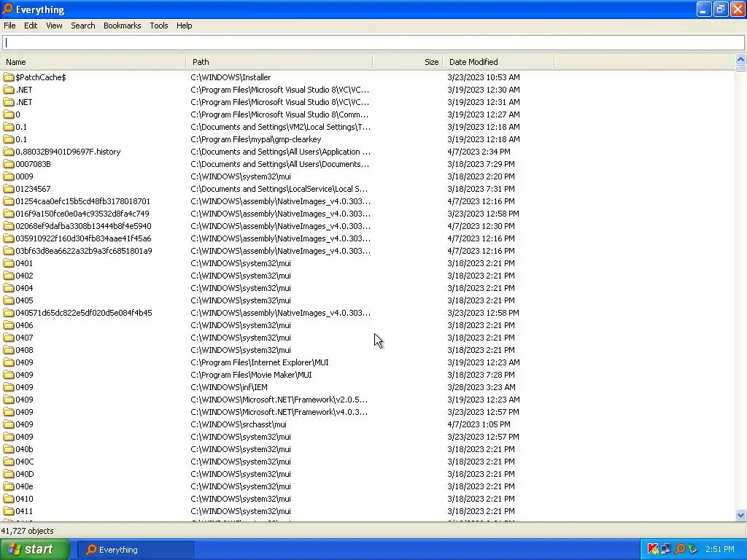Click Everything magnifier tray icon
The width and height of the screenshot is (747, 560).
tap(680, 550)
